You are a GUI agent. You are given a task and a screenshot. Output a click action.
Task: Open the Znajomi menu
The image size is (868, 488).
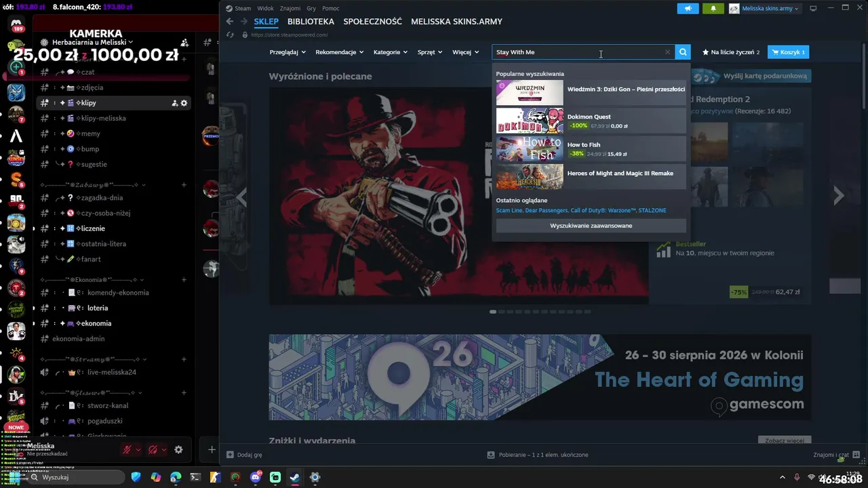[290, 9]
